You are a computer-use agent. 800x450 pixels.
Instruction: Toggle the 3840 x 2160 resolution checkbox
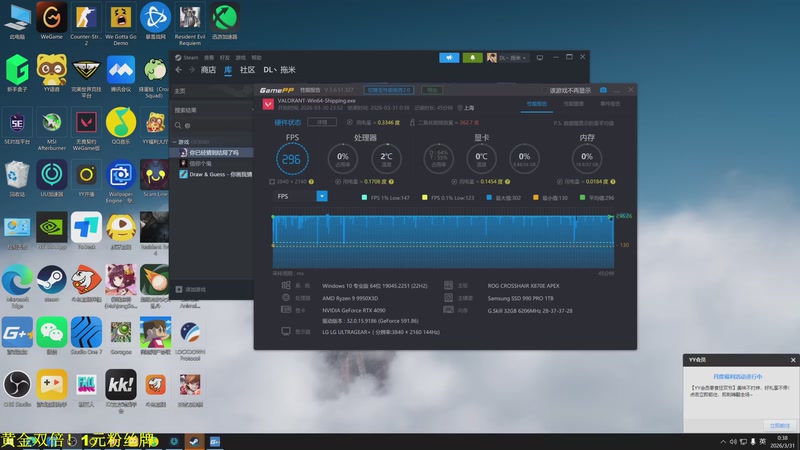[x=272, y=182]
